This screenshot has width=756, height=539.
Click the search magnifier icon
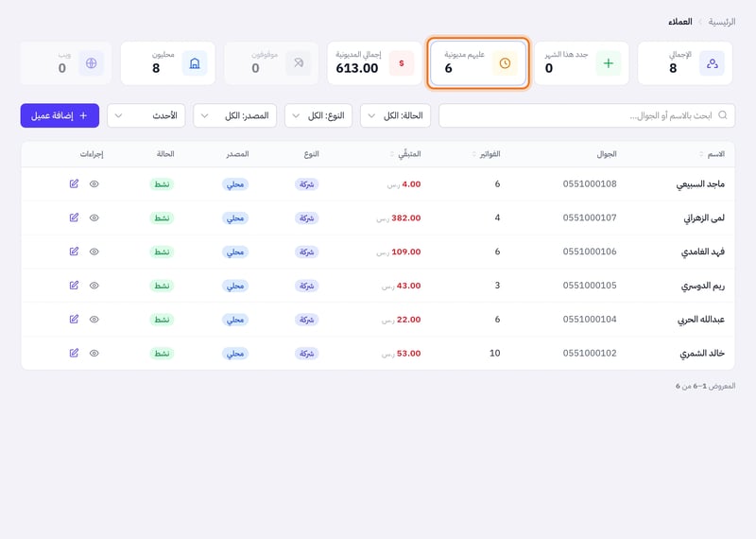click(722, 115)
